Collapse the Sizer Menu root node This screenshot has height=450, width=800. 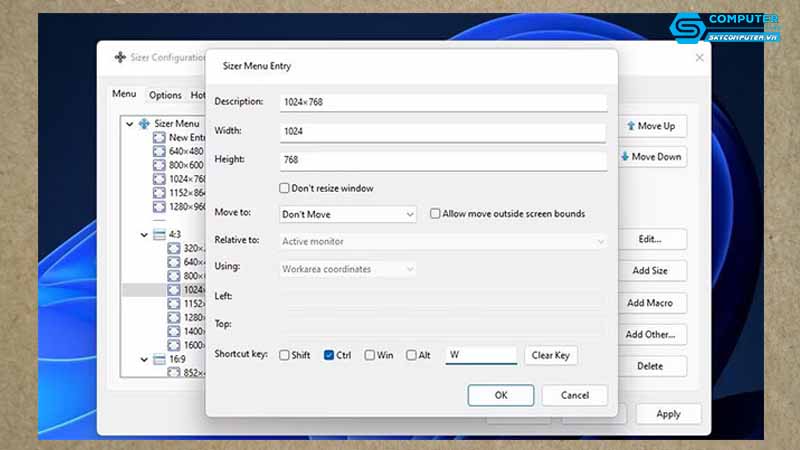(x=130, y=124)
